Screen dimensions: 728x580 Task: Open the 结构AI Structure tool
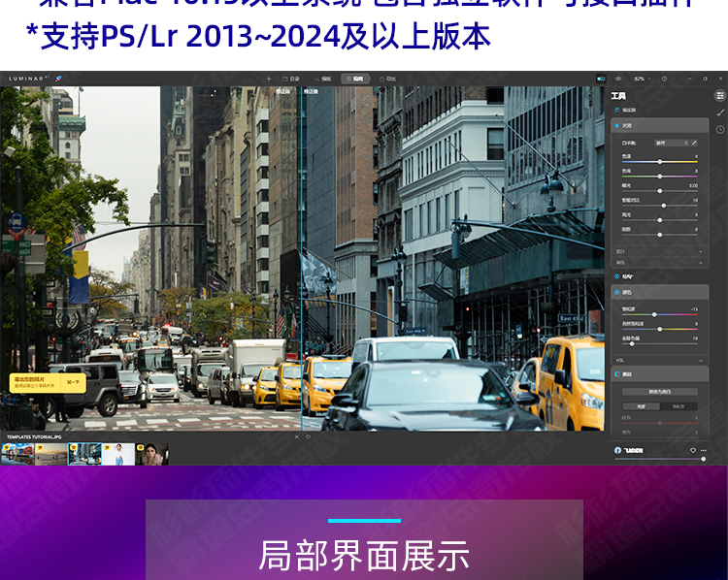(624, 276)
